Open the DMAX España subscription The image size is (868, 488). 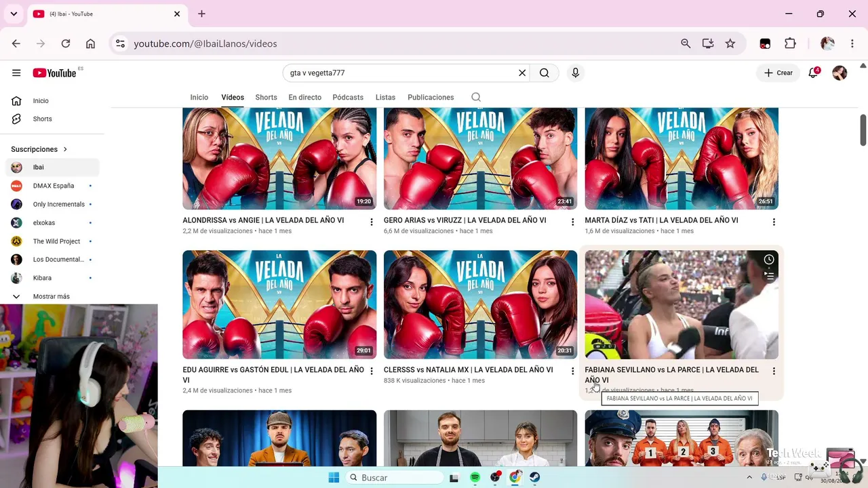[x=53, y=186]
